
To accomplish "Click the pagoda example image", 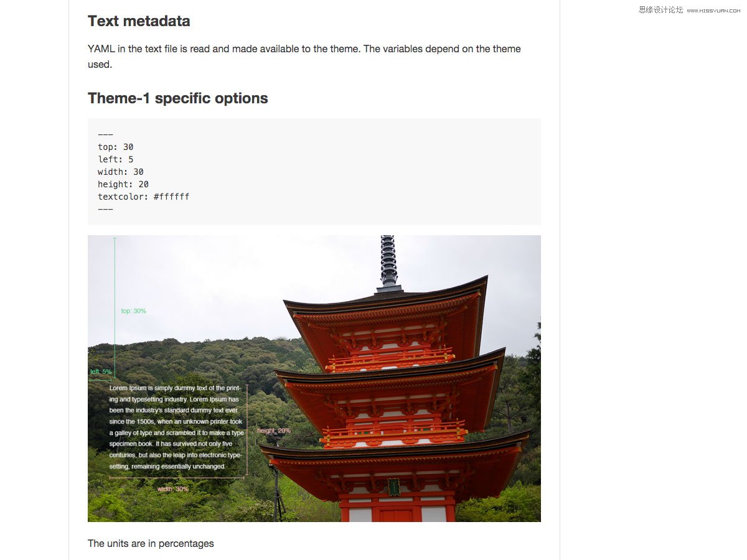I will coord(314,378).
